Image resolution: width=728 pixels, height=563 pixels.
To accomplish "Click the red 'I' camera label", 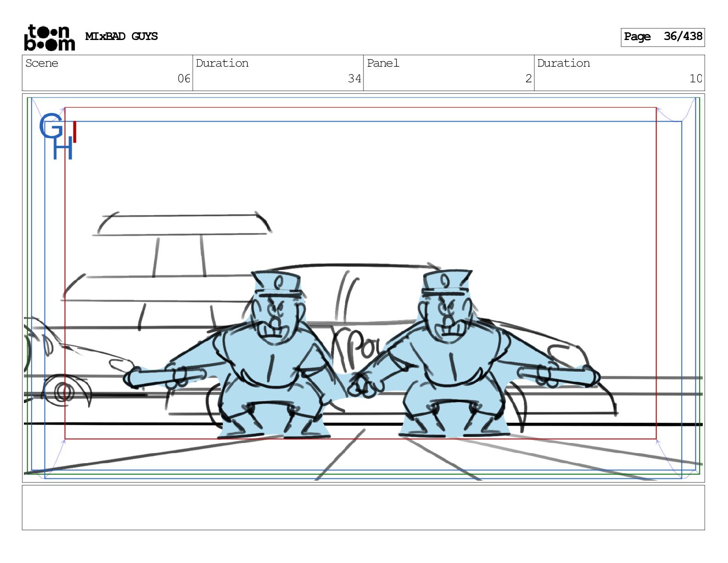I will pyautogui.click(x=74, y=132).
